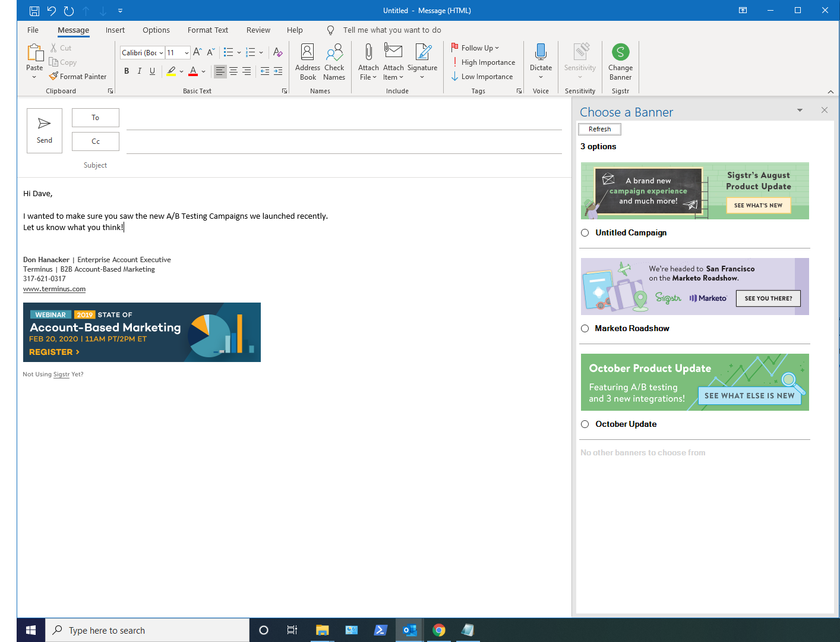The image size is (840, 642).
Task: Open Address Book
Action: click(308, 62)
